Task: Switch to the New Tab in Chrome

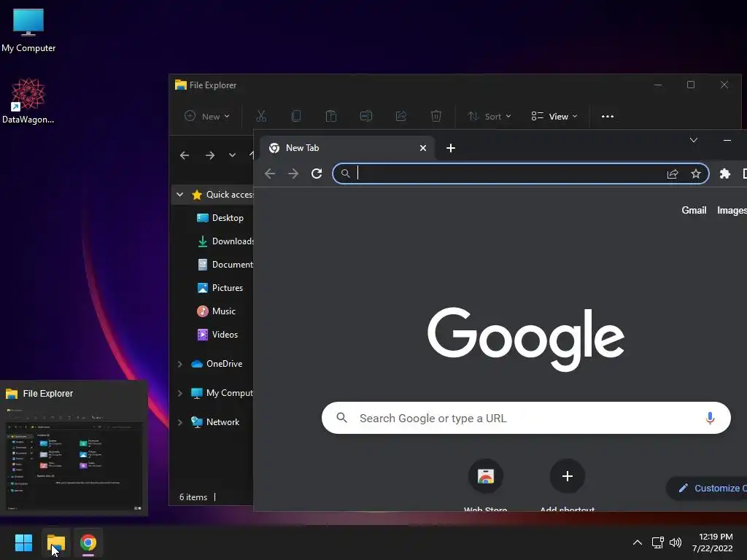Action: pyautogui.click(x=341, y=148)
